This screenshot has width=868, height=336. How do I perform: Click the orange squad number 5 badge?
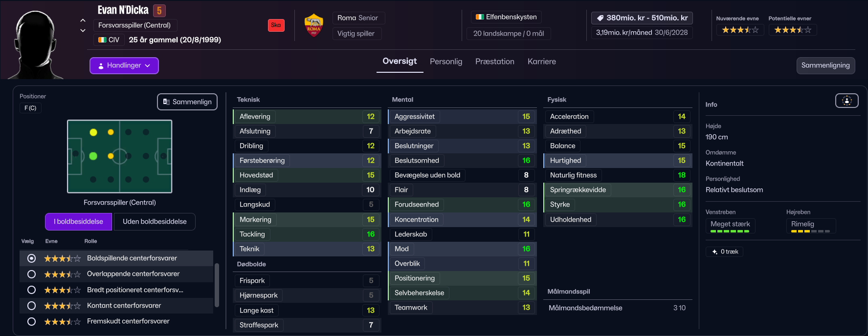[159, 10]
